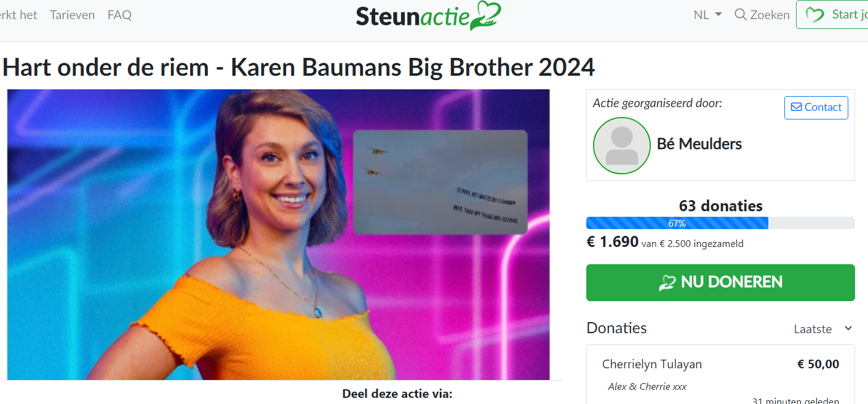The image size is (868, 404).
Task: Click the heart icon in Start button
Action: point(814,15)
